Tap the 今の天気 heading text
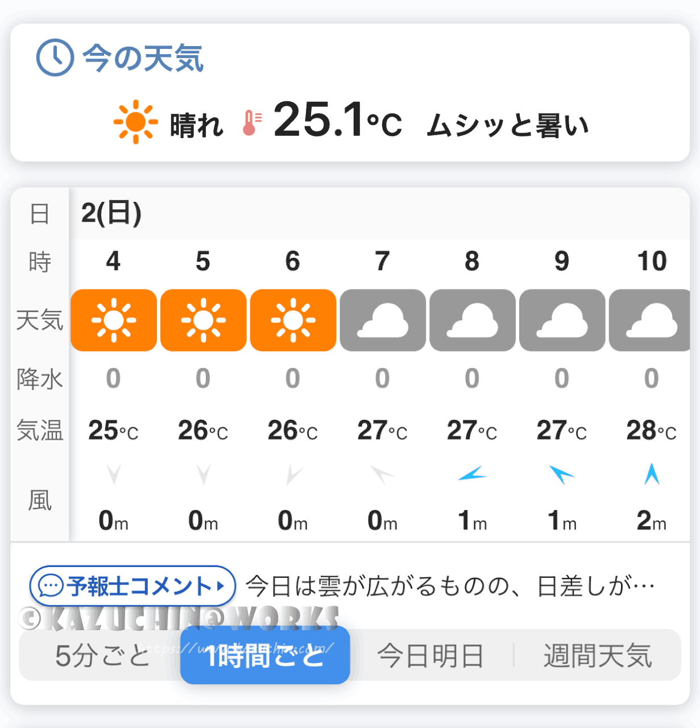This screenshot has width=700, height=728. point(143,58)
